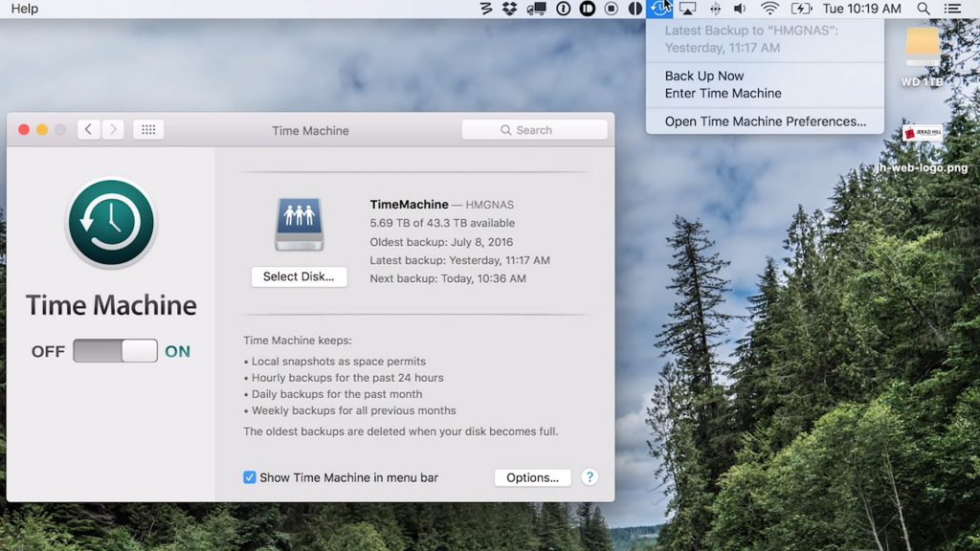Click Latest backup: Yesterday, 11:17 AM line
The height and width of the screenshot is (551, 980).
pyautogui.click(x=459, y=260)
